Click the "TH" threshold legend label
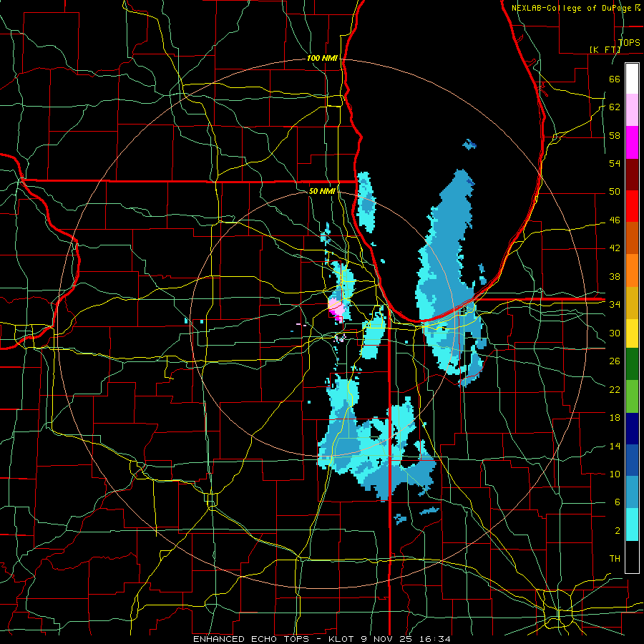Viewport: 644px width, 644px height. [x=615, y=559]
